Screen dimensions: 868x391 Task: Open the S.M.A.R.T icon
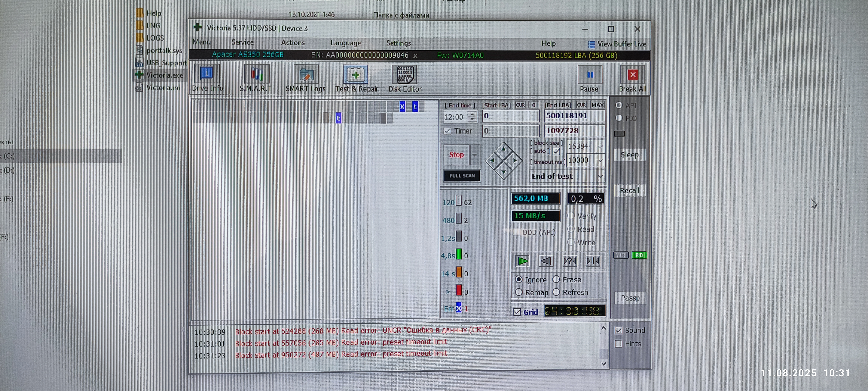pyautogui.click(x=256, y=74)
